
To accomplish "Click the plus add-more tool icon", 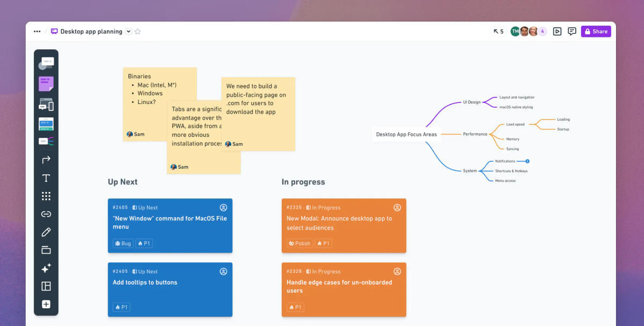I will click(46, 304).
